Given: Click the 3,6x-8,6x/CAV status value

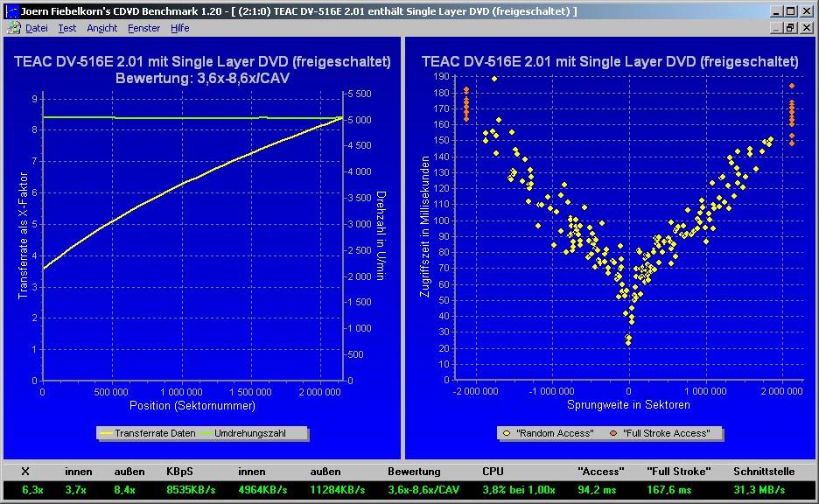Looking at the screenshot, I should (x=423, y=490).
